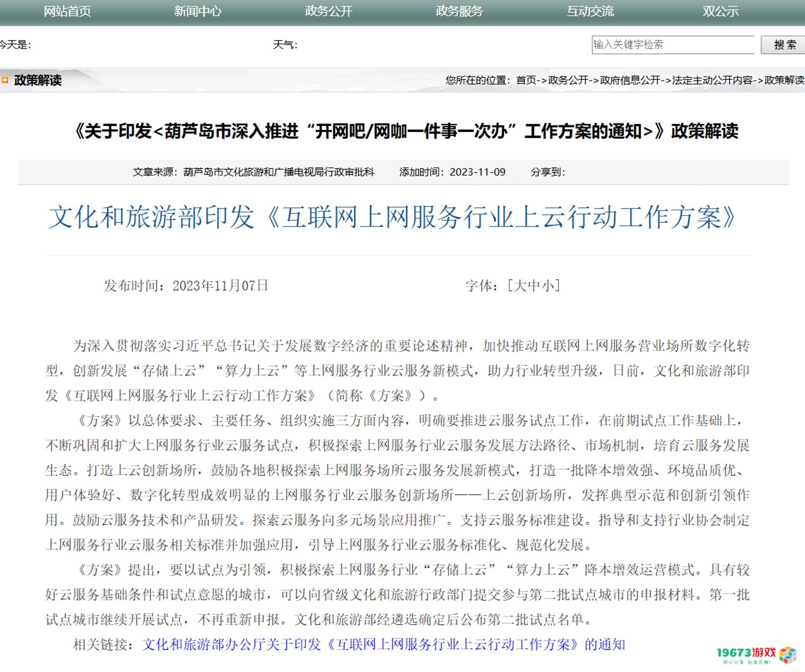The height and width of the screenshot is (672, 805).
Task: Click the keyword search input field
Action: [x=672, y=44]
